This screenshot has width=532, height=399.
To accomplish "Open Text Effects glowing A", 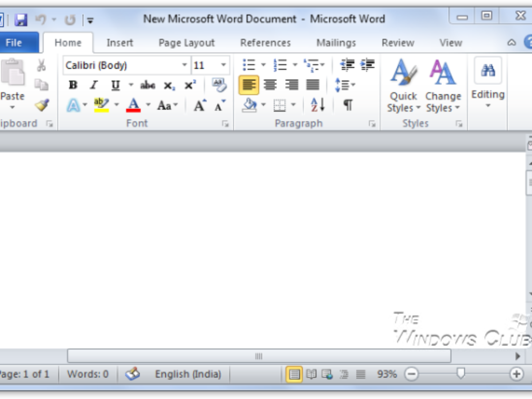I will [x=73, y=106].
